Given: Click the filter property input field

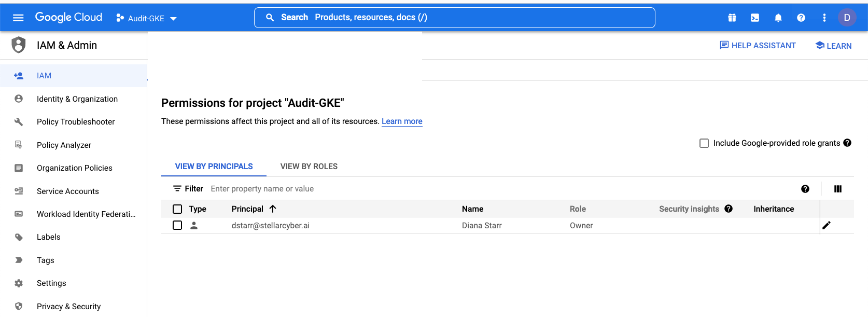Looking at the screenshot, I should [363, 189].
